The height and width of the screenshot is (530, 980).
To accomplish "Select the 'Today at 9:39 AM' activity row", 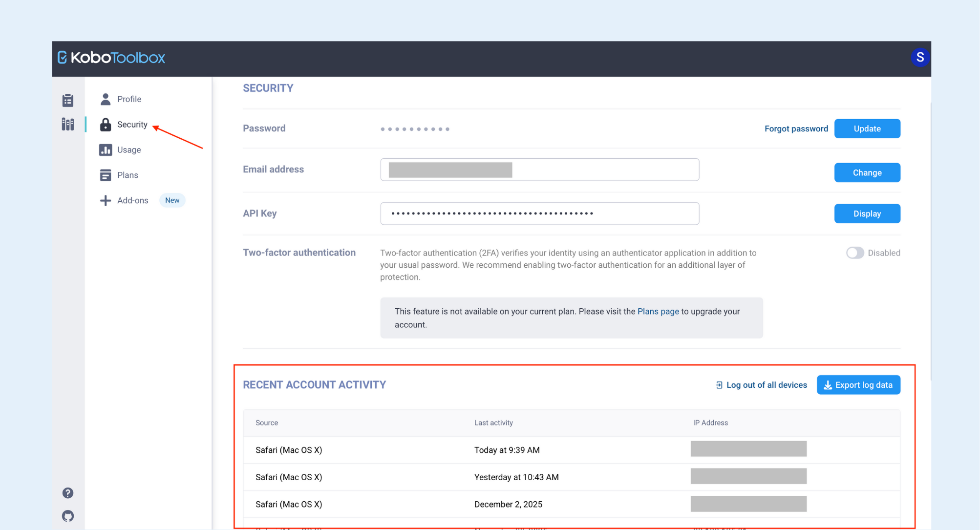I will click(x=572, y=450).
